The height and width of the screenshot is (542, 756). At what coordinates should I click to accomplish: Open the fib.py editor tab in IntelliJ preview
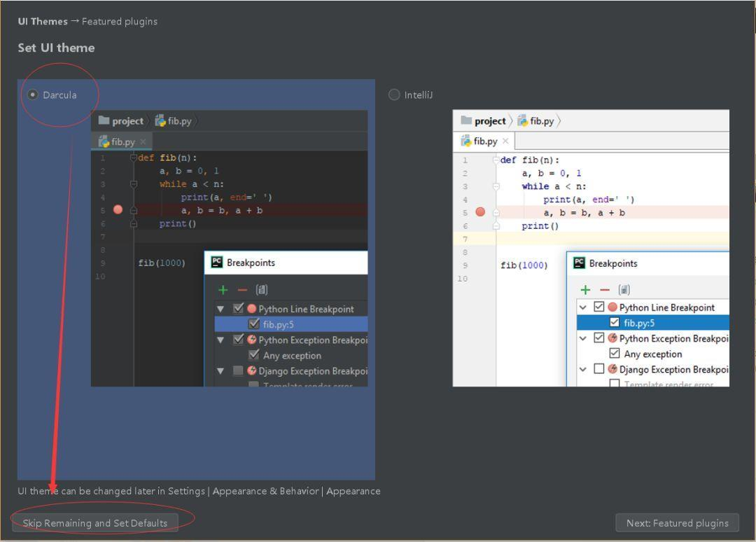tap(484, 141)
